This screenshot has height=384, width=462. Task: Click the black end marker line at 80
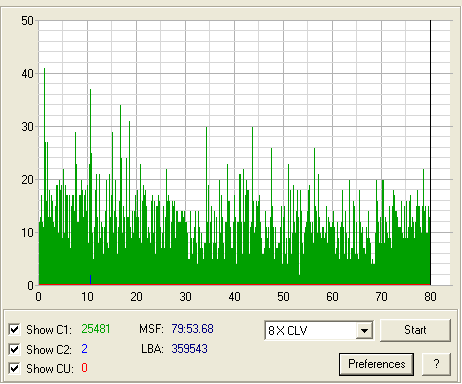click(x=430, y=152)
